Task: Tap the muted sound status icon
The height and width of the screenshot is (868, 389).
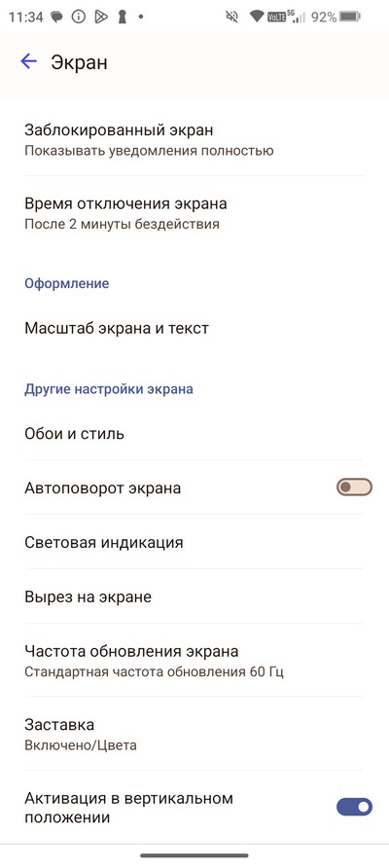Action: pos(231,18)
